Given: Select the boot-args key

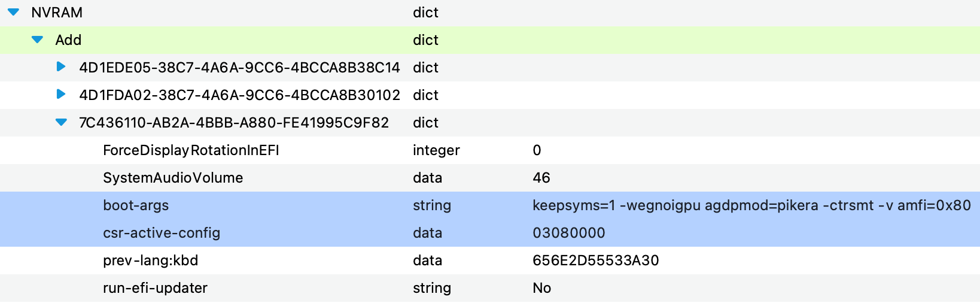Looking at the screenshot, I should (136, 205).
